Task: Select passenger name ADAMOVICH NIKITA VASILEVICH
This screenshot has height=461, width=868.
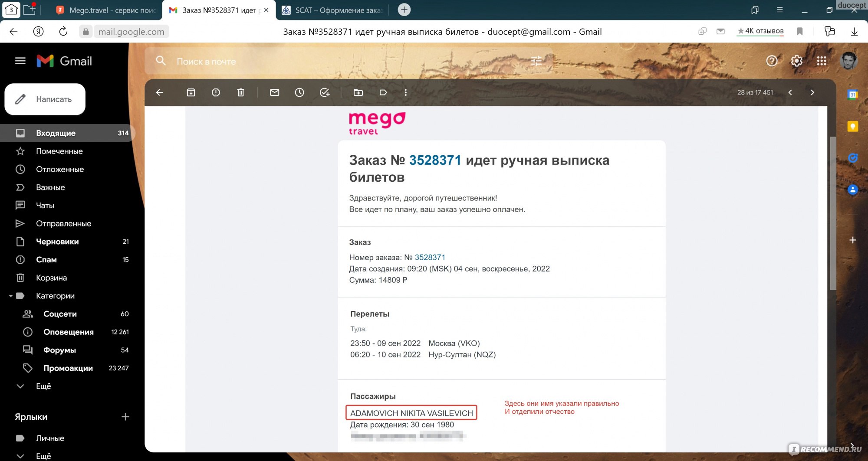Action: coord(411,413)
